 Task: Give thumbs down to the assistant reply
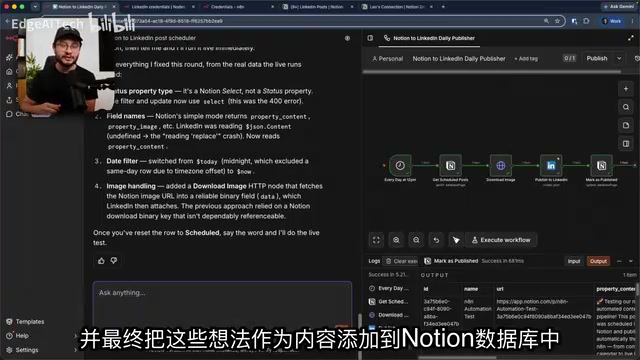click(x=114, y=260)
